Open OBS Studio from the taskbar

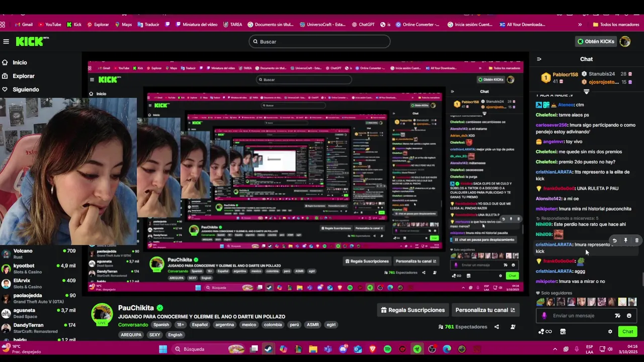432,349
